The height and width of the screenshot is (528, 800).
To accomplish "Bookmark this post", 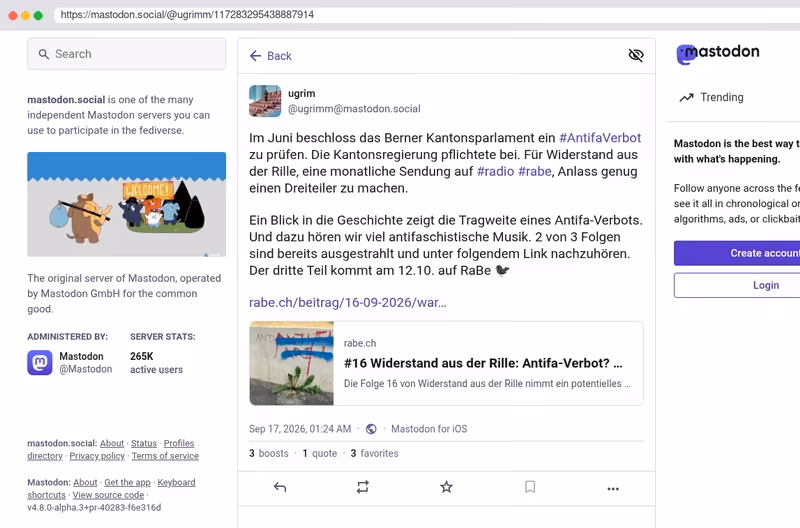I will point(530,487).
